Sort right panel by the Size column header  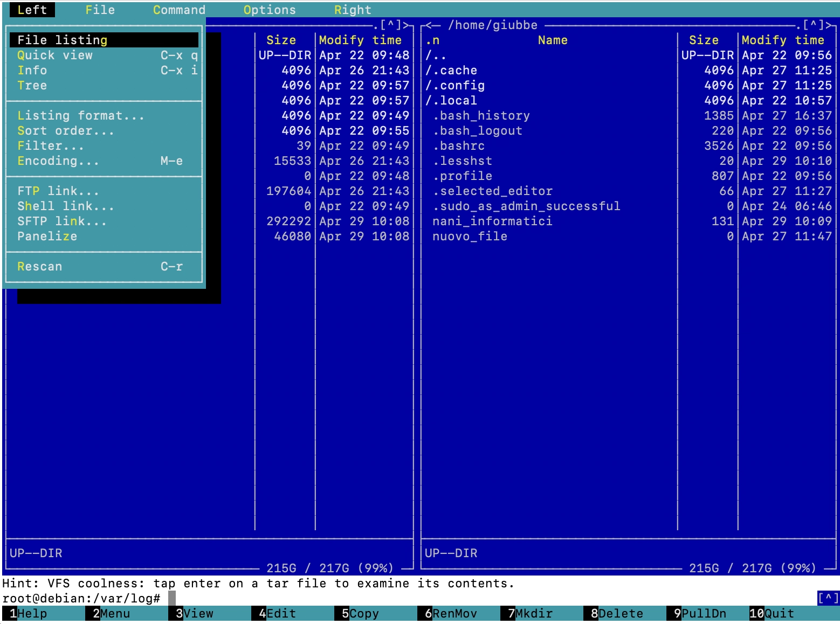pos(704,39)
